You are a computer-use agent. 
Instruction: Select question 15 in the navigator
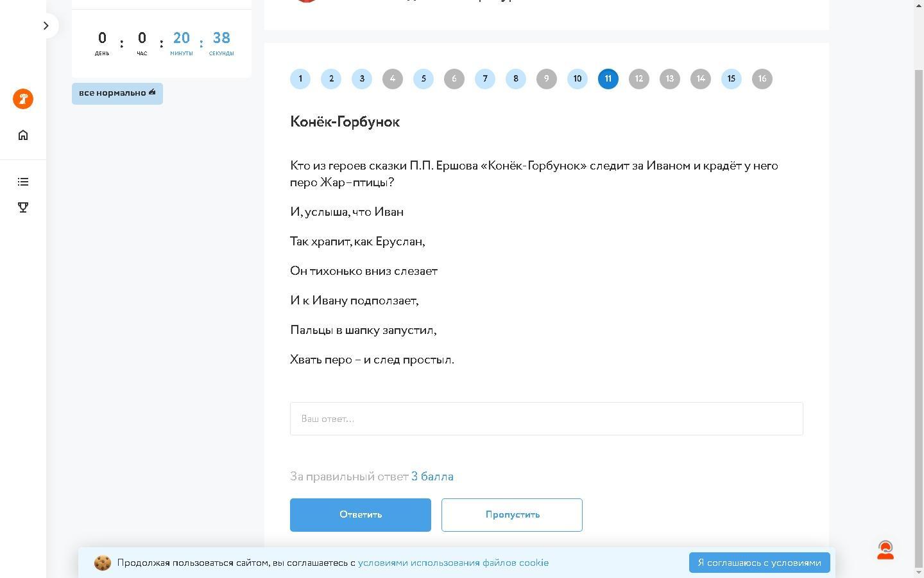(x=732, y=79)
